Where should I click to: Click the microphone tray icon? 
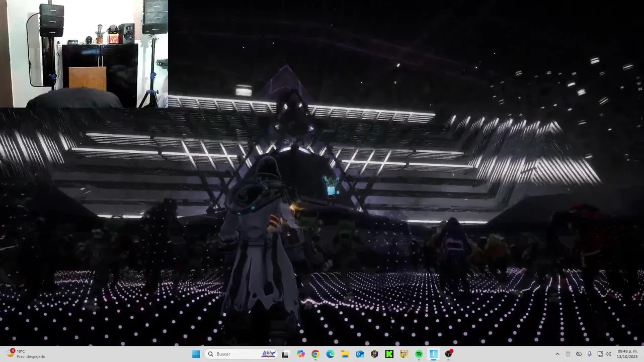[x=590, y=354]
